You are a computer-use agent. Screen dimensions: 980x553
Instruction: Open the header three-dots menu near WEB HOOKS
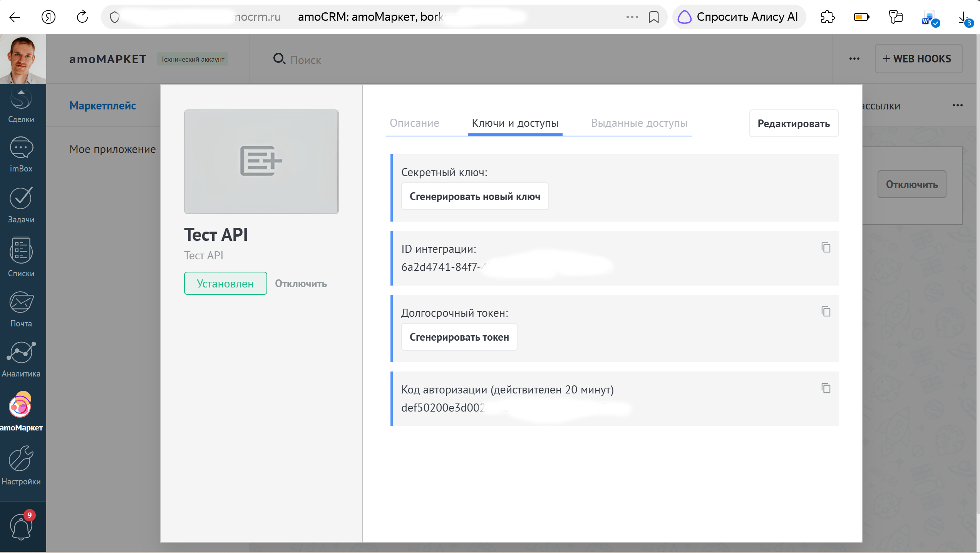tap(854, 59)
